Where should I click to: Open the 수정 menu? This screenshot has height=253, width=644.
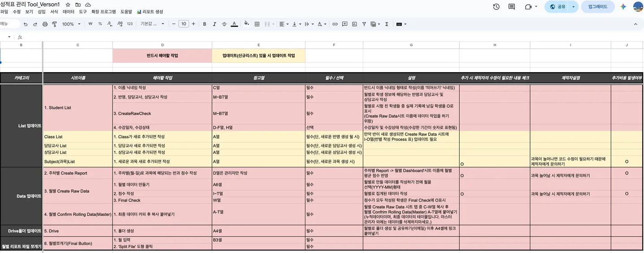coord(17,12)
